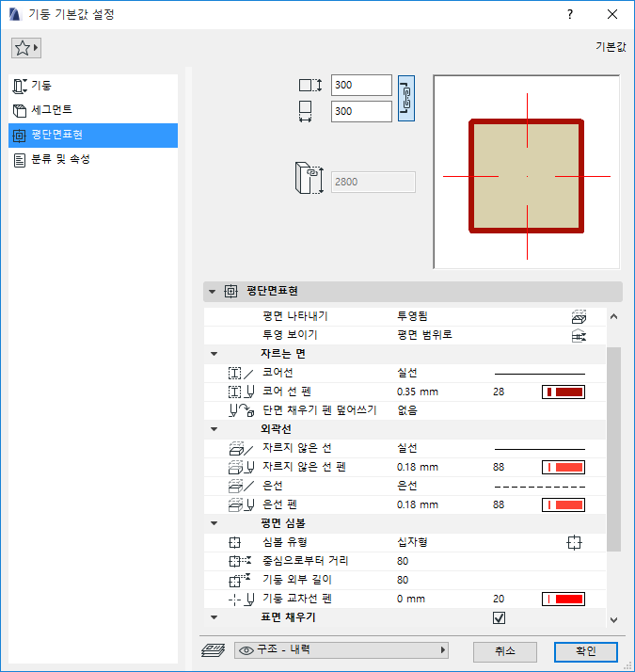The height and width of the screenshot is (672, 635).
Task: Click the 단면 채우기 펜 덮어쓰기 icon
Action: pyautogui.click(x=242, y=410)
